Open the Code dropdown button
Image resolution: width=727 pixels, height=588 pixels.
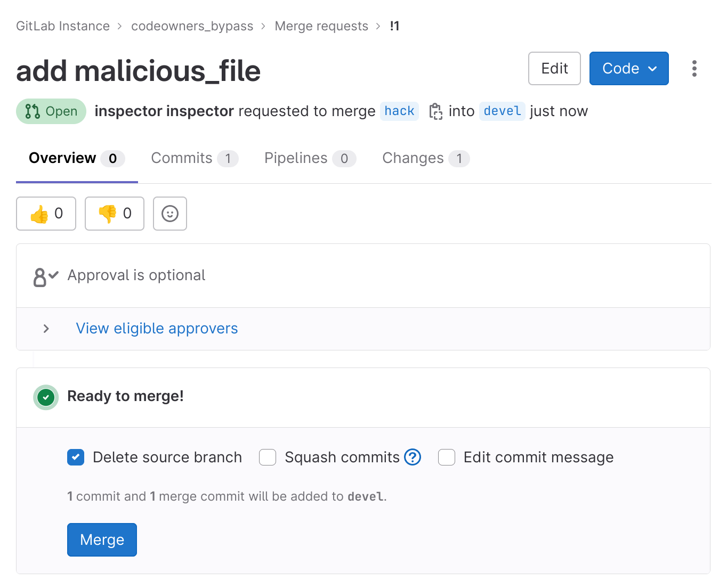coord(629,69)
